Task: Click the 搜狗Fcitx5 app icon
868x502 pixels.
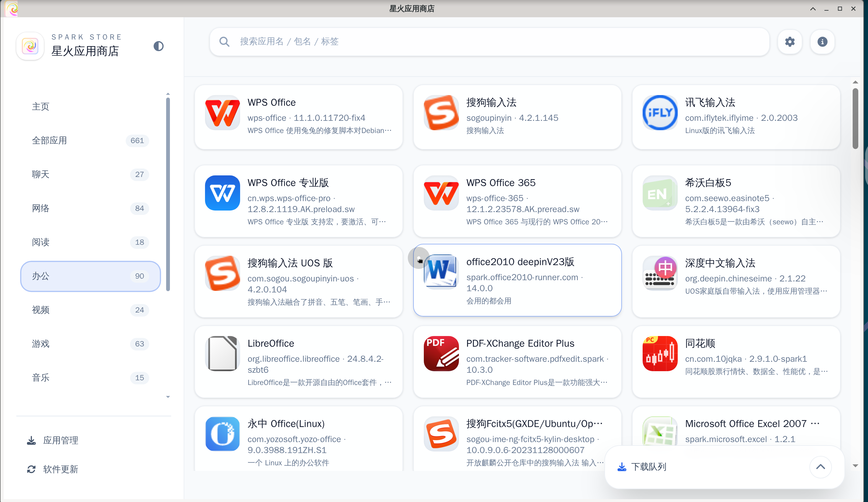Action: tap(441, 434)
